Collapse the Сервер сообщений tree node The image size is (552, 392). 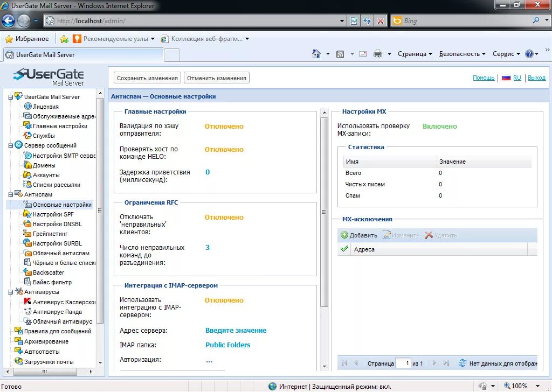[11, 145]
